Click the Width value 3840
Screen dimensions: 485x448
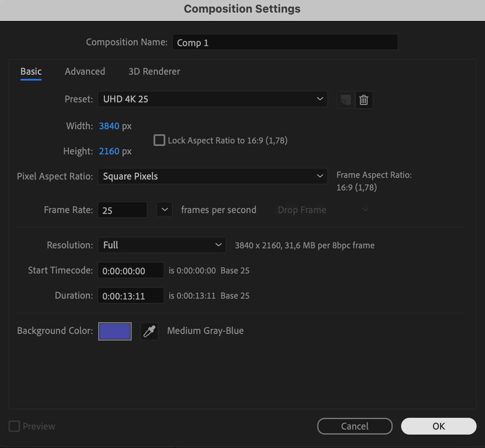pos(109,126)
